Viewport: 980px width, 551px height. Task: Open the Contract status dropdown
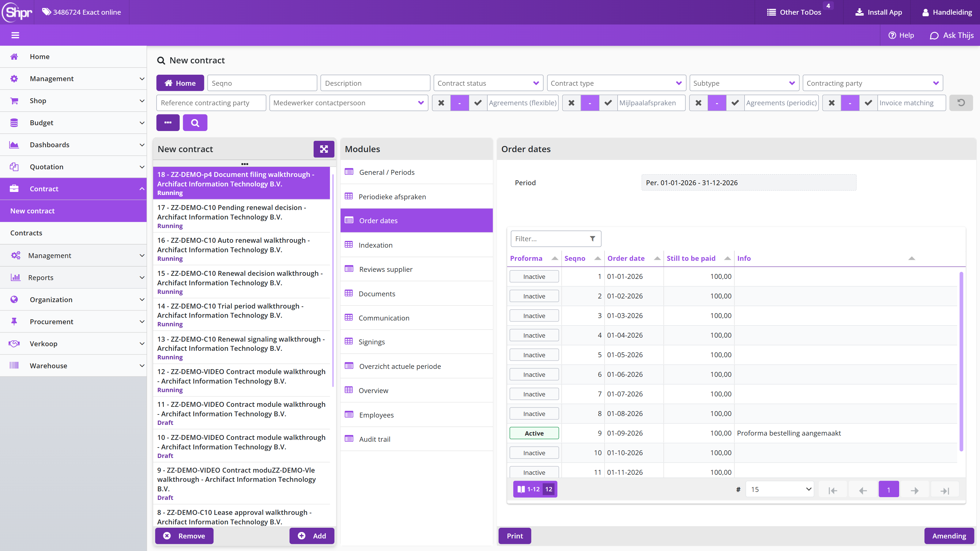488,83
